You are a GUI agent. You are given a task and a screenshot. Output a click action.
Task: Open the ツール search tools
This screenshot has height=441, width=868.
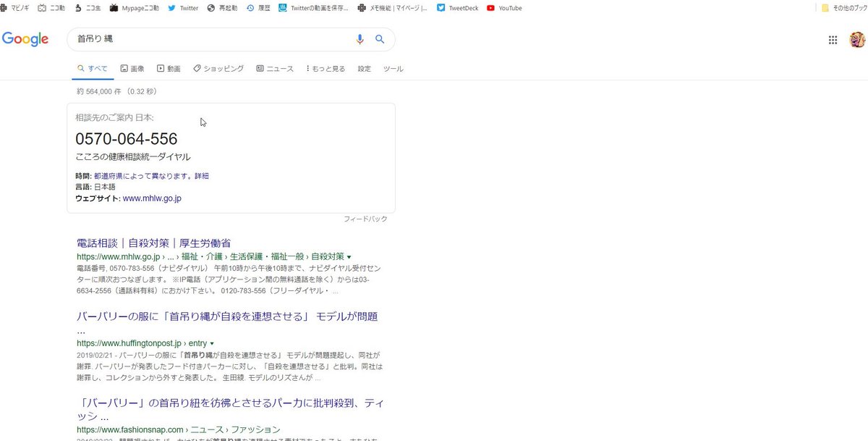pos(393,69)
